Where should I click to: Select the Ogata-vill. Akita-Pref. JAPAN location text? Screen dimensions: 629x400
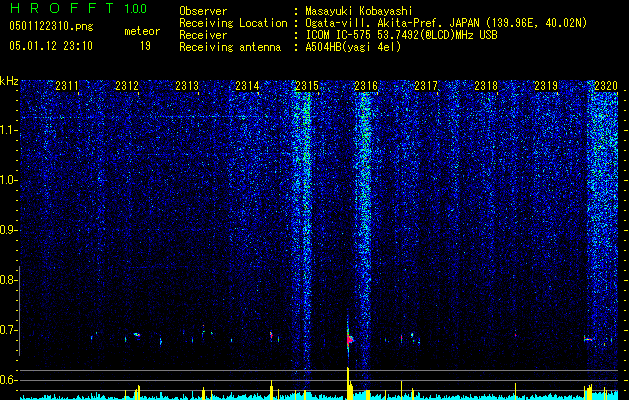(446, 23)
